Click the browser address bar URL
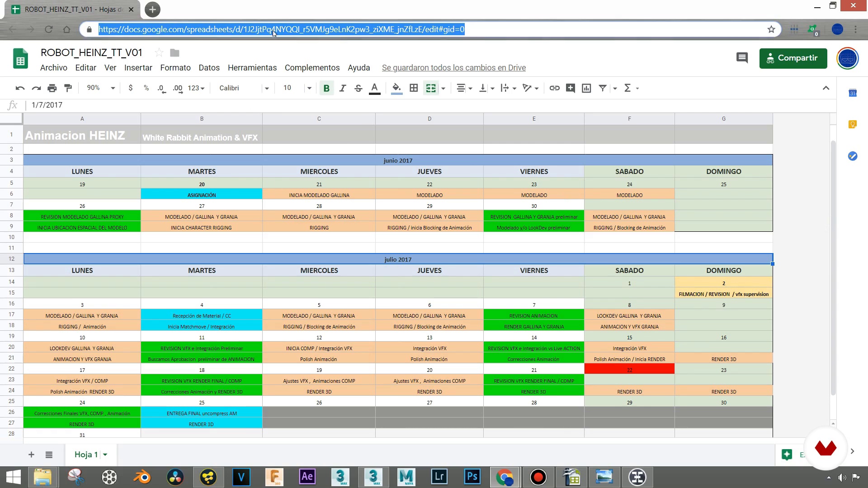 click(x=281, y=29)
